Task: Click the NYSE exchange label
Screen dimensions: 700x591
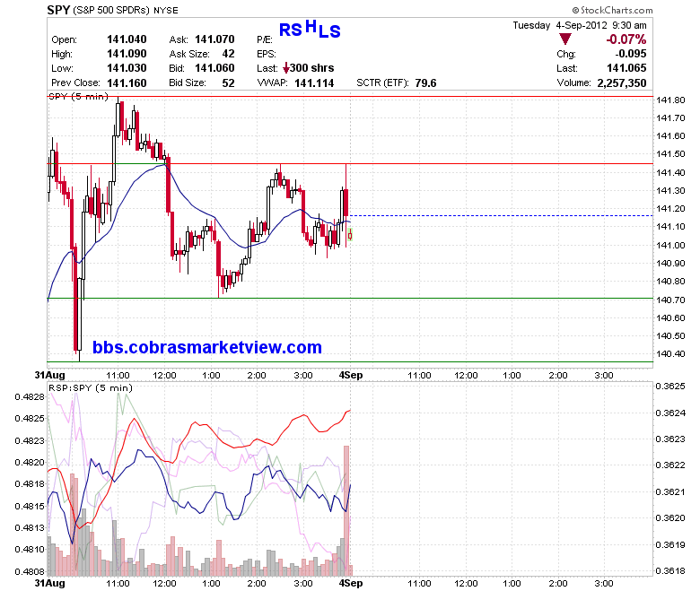Action: [166, 10]
